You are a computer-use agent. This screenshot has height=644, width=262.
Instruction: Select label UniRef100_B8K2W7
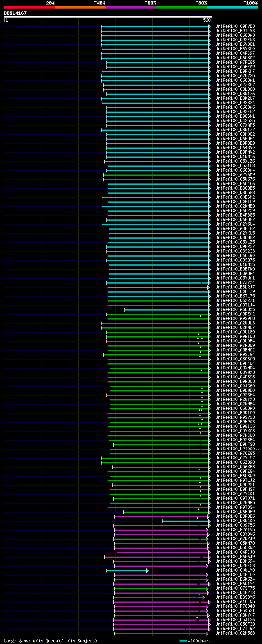(235, 98)
